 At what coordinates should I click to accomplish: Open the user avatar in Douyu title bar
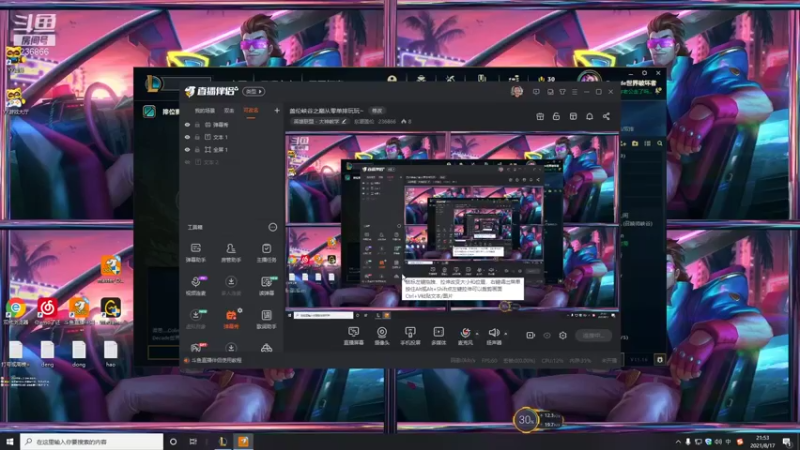[x=516, y=91]
